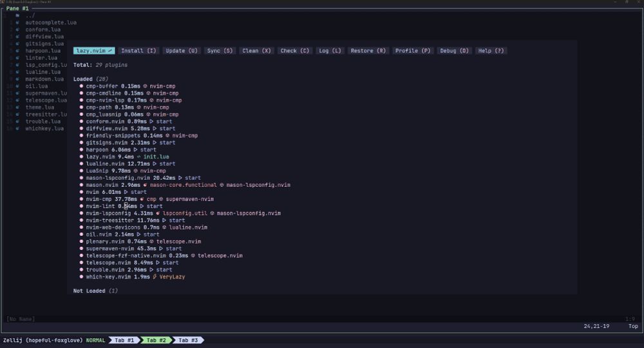Click the Pane #1 title
Image resolution: width=644 pixels, height=348 pixels.
pyautogui.click(x=17, y=8)
